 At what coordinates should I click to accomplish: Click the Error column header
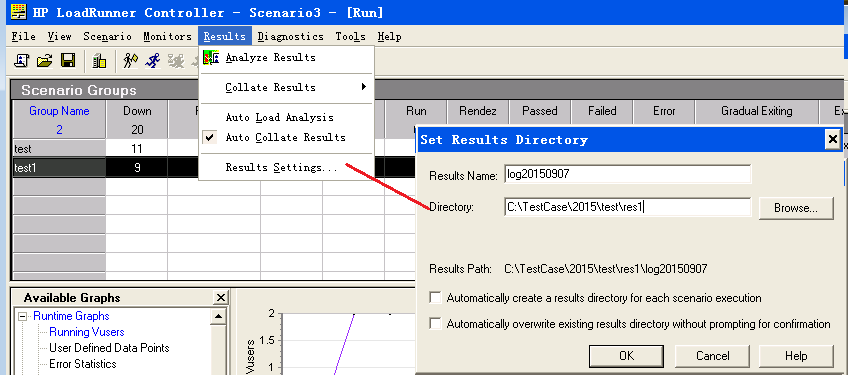click(x=664, y=111)
